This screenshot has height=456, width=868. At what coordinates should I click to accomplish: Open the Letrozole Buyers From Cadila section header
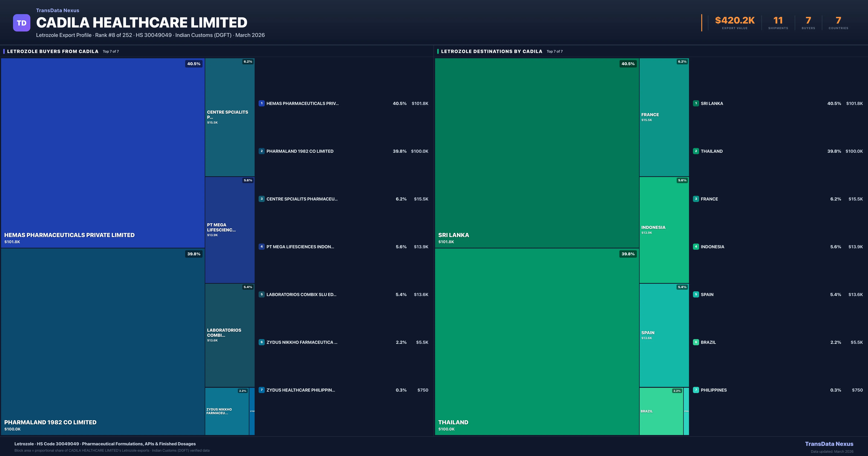click(53, 51)
